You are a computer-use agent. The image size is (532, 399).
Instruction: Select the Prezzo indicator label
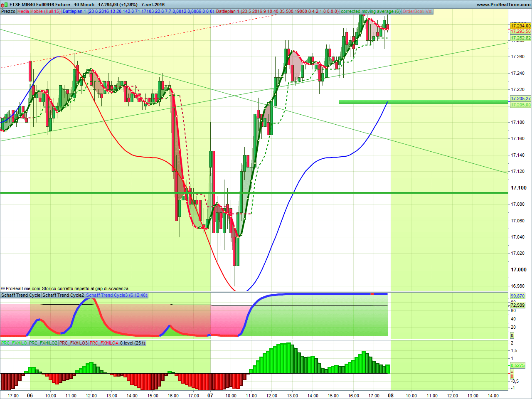click(8, 11)
